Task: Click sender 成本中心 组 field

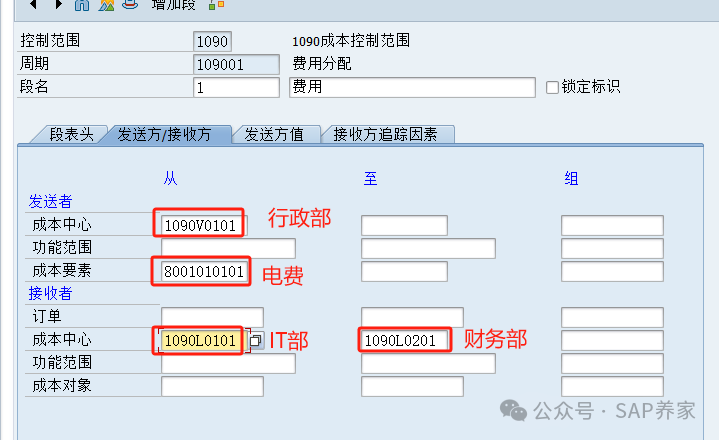Action: pyautogui.click(x=612, y=226)
